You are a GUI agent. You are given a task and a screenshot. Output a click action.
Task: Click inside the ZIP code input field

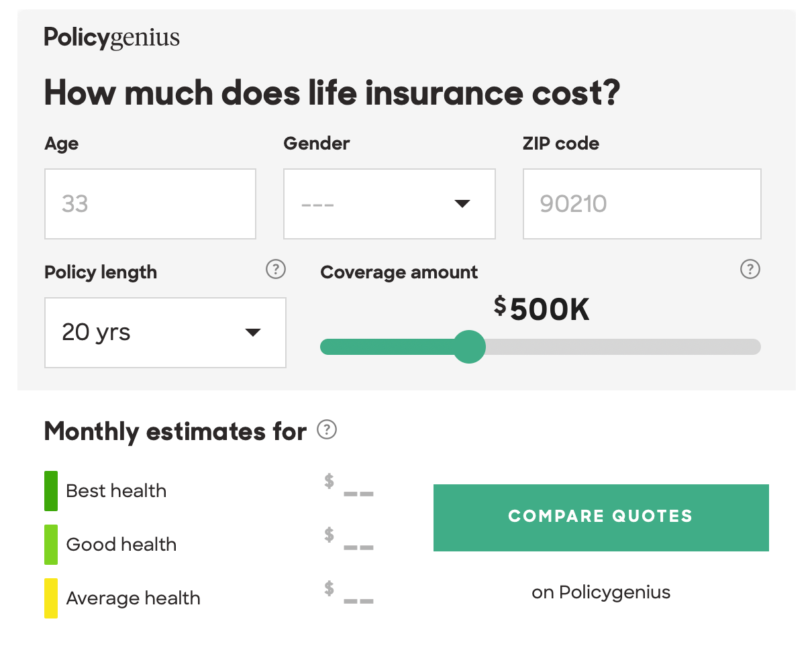tap(642, 203)
